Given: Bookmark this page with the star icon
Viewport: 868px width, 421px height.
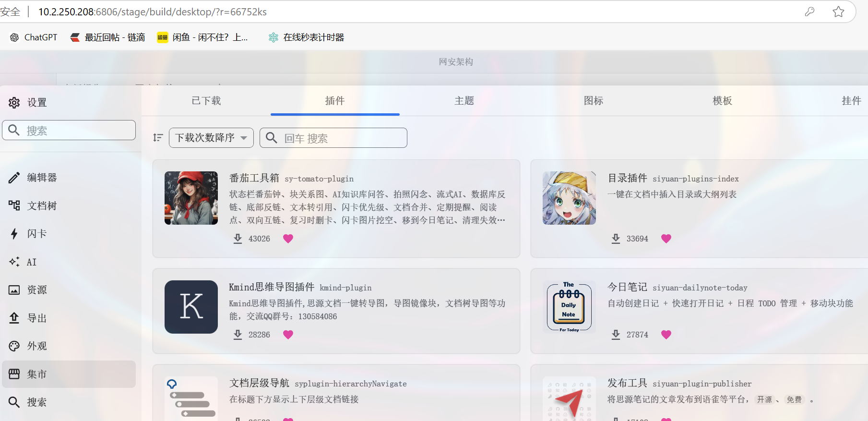Looking at the screenshot, I should [838, 12].
